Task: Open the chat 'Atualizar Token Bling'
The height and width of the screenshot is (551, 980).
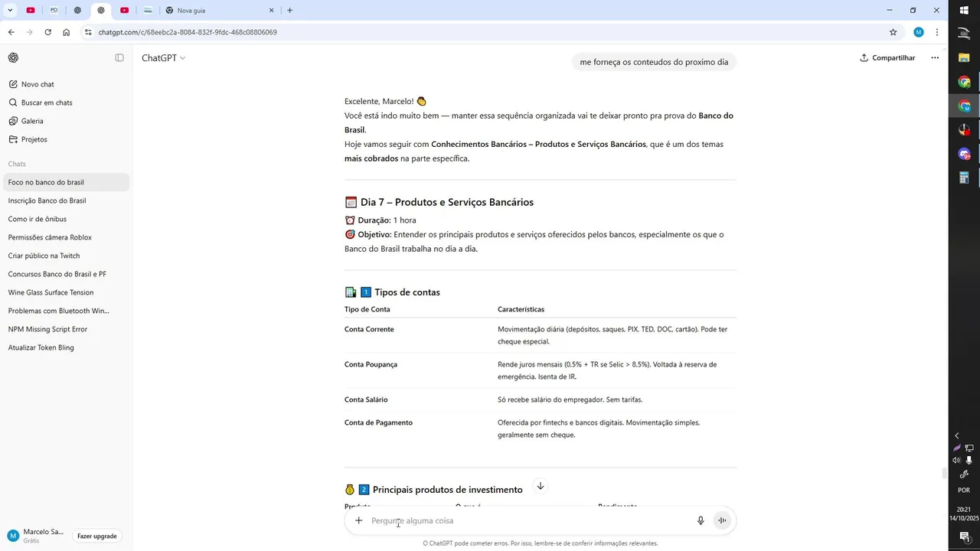Action: point(65,347)
